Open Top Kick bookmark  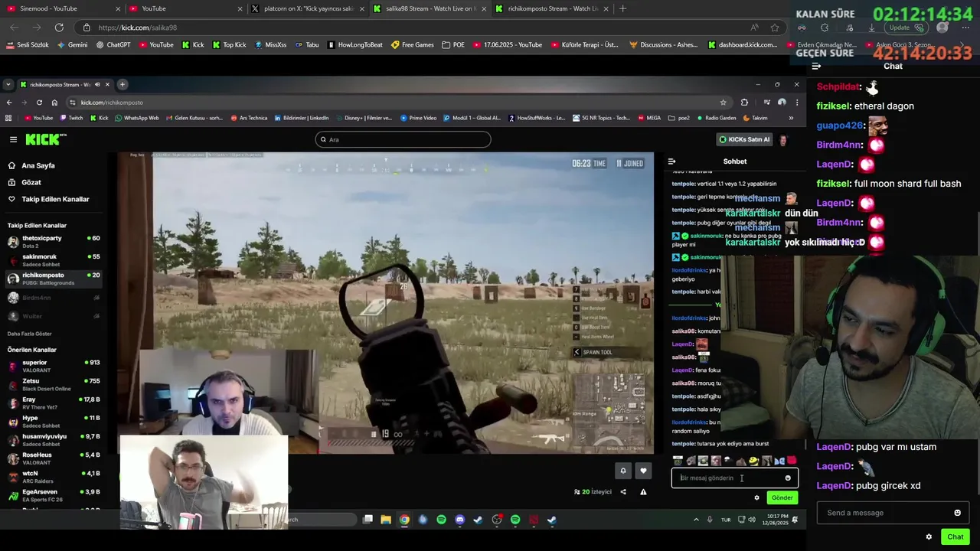point(229,45)
